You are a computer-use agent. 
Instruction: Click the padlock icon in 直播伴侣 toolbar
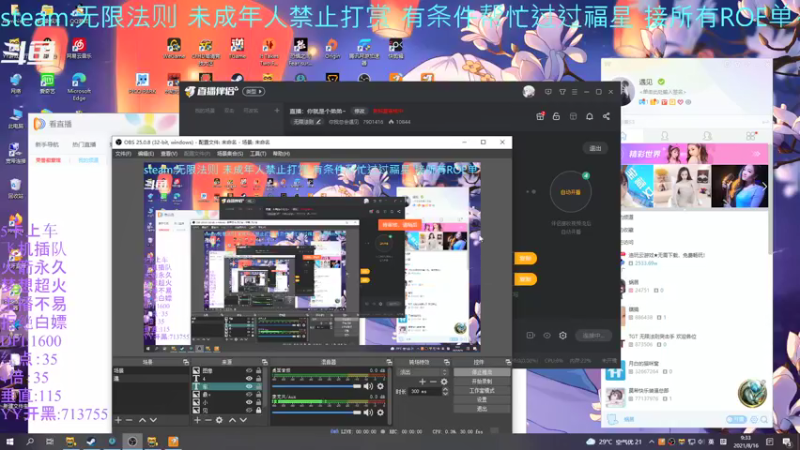pyautogui.click(x=556, y=116)
